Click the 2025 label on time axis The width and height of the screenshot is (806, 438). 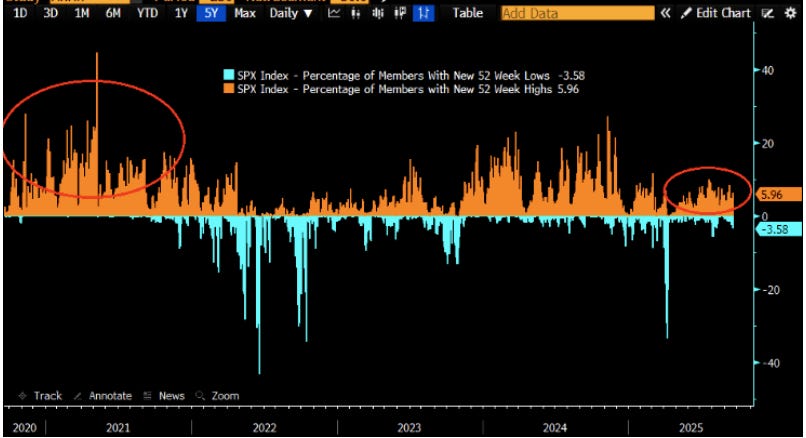[691, 428]
